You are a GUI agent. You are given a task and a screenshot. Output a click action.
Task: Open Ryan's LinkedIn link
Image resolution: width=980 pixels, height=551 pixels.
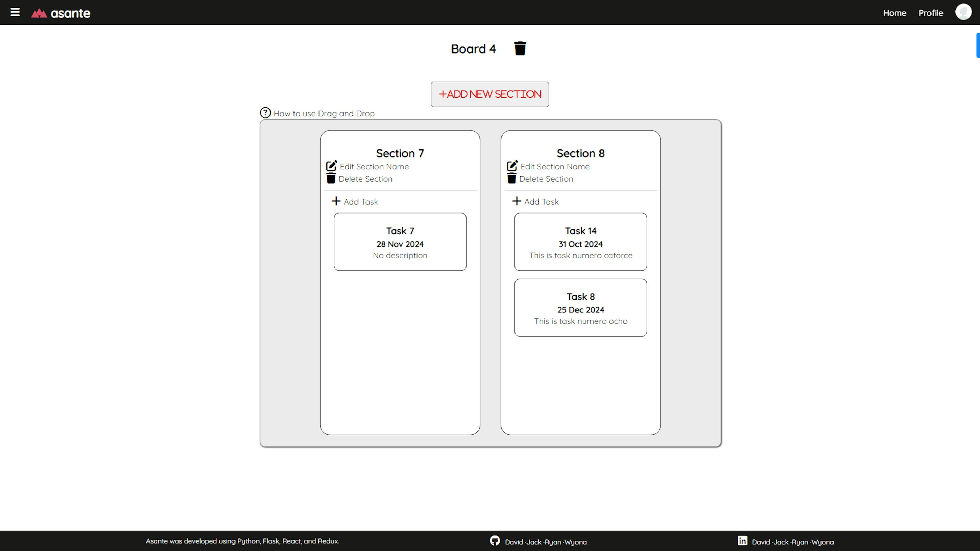[x=800, y=542]
